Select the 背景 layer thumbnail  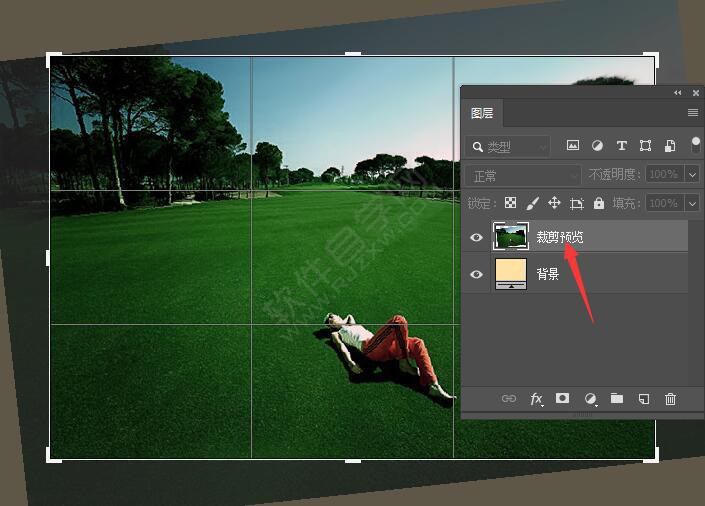[511, 273]
